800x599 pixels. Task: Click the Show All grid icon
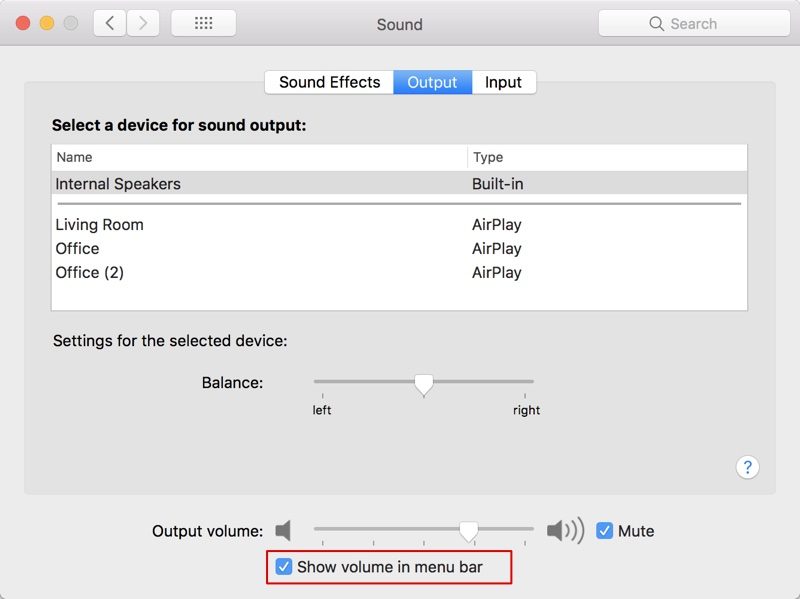point(203,23)
